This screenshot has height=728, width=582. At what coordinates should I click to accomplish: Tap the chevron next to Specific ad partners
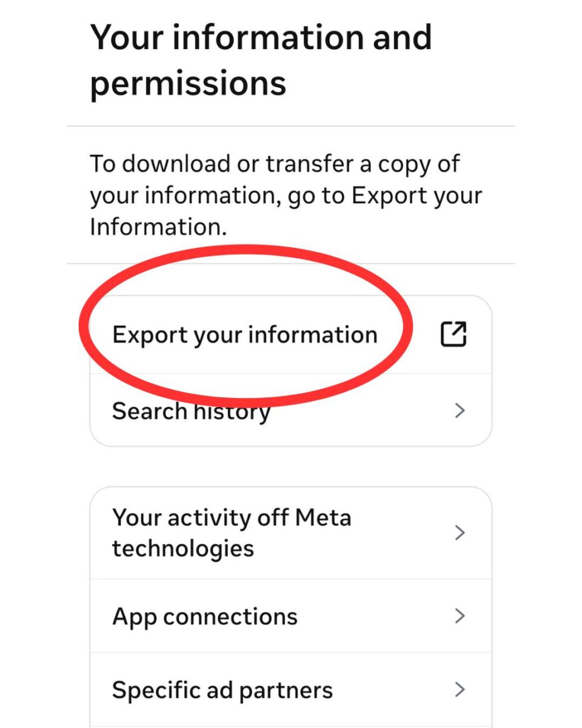(460, 690)
